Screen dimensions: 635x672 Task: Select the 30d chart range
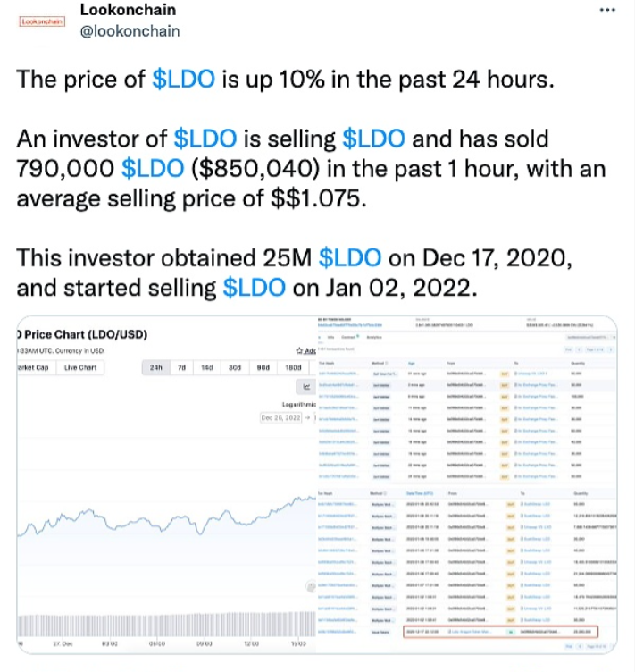(236, 368)
